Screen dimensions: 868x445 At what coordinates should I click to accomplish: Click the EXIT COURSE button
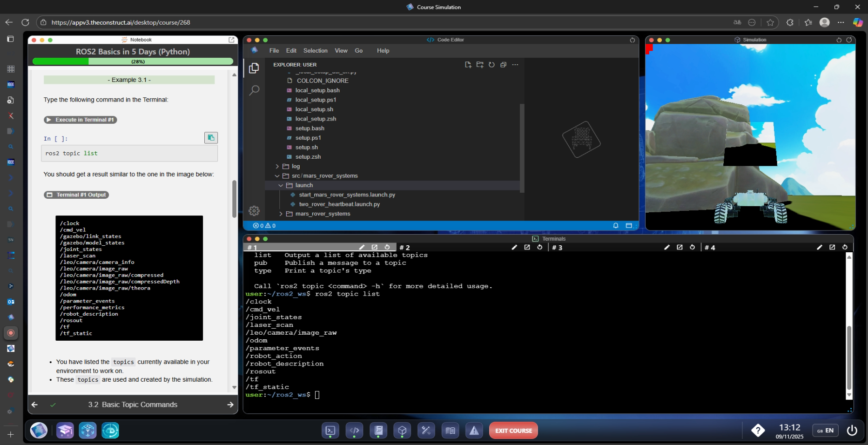pyautogui.click(x=513, y=431)
